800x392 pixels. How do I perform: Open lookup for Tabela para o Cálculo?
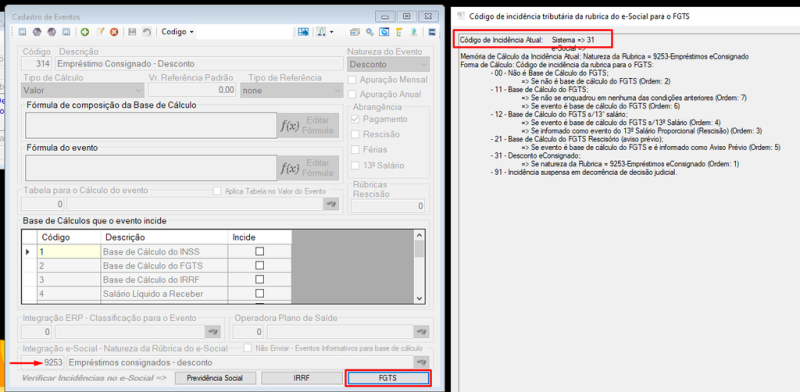coord(331,204)
